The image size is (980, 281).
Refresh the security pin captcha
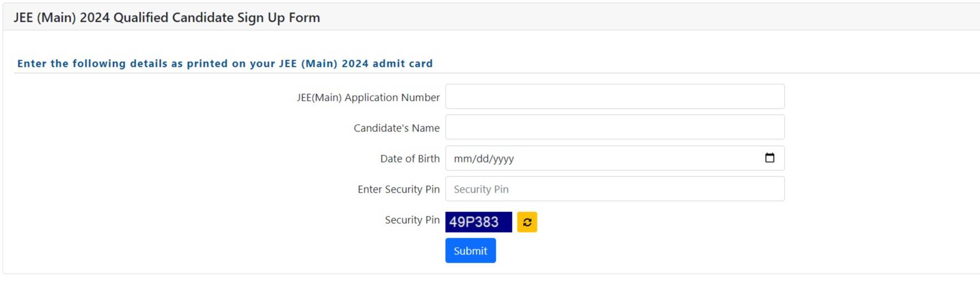(x=527, y=222)
